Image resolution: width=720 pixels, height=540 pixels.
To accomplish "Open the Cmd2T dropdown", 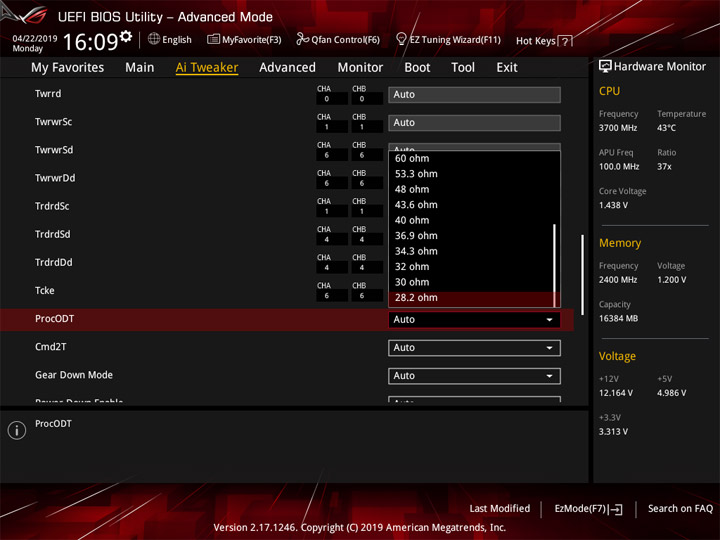I will 474,348.
